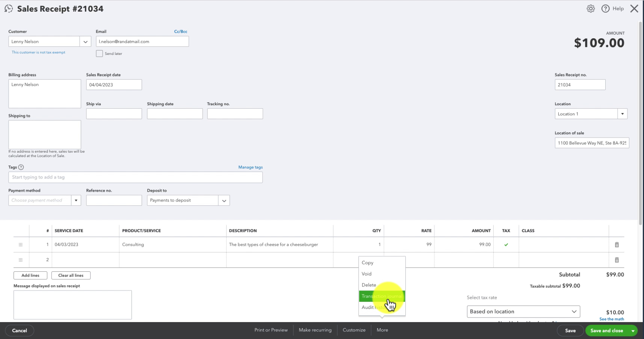644x339 pixels.
Task: Delete line 1 with trash icon
Action: click(617, 245)
